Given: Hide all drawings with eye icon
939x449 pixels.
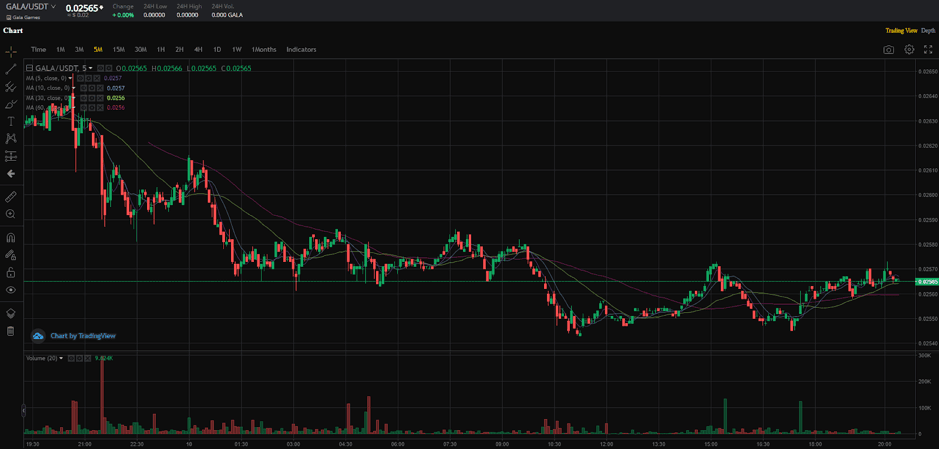Looking at the screenshot, I should [x=11, y=289].
